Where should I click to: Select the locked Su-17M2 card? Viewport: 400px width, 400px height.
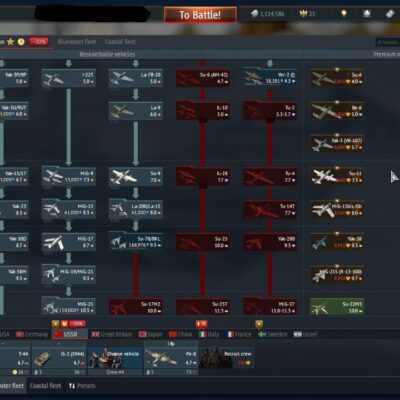click(136, 307)
